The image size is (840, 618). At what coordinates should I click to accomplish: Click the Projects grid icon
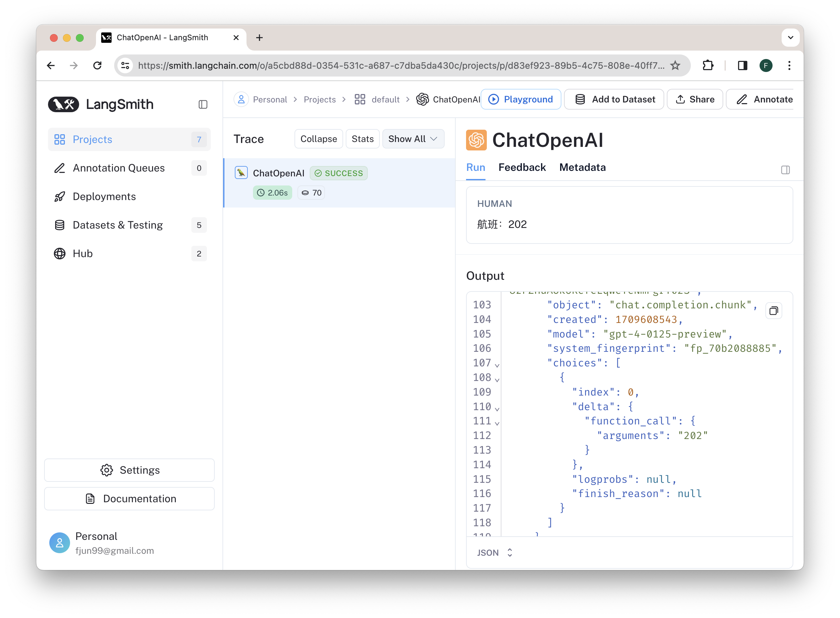tap(59, 139)
